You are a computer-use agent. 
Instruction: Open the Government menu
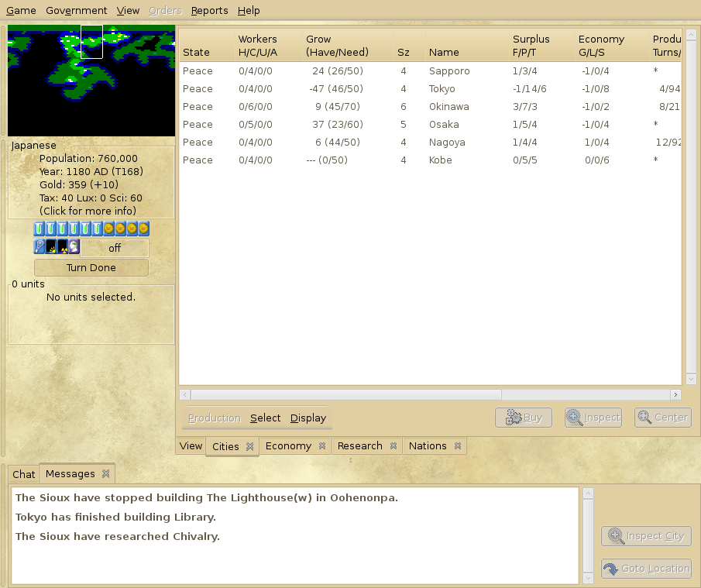click(77, 10)
